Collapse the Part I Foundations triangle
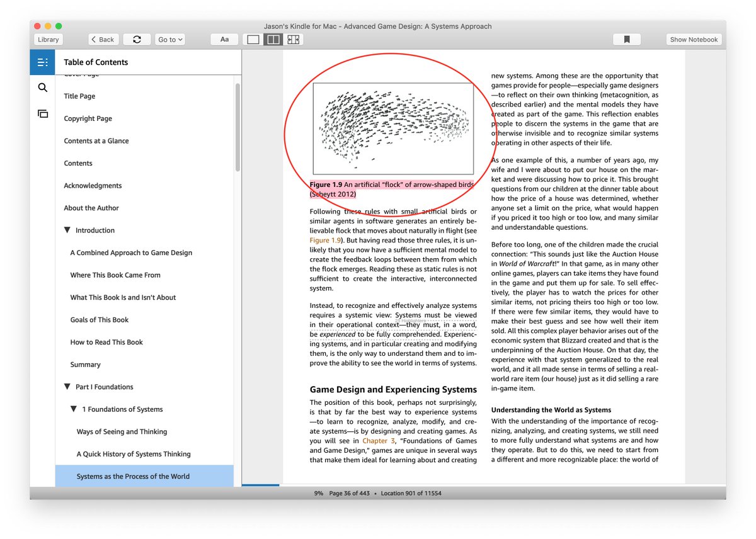Viewport: 756px width, 539px height. [x=67, y=387]
